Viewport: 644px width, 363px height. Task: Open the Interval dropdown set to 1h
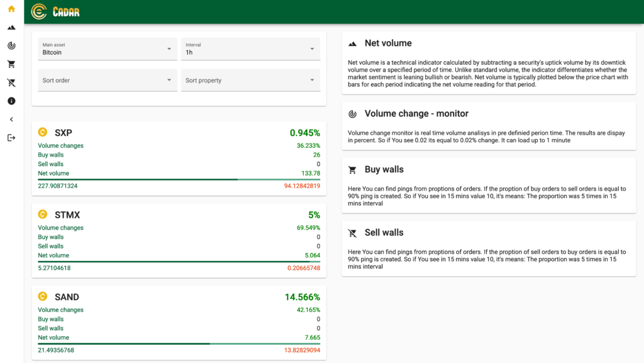(x=250, y=48)
